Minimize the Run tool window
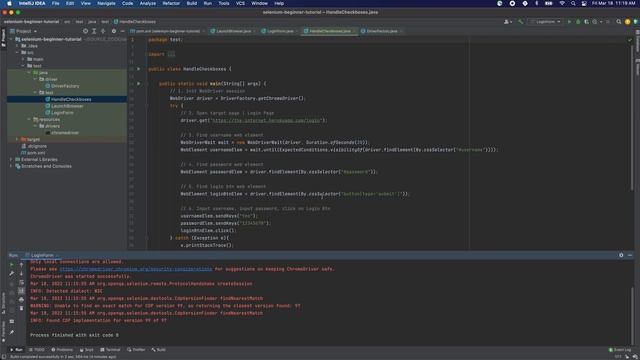Image resolution: width=640 pixels, height=360 pixels. tap(630, 255)
